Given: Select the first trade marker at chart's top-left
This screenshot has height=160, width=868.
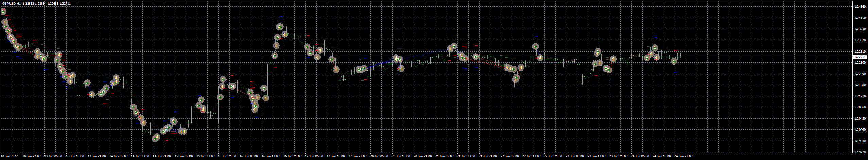Looking at the screenshot, I should [x=3, y=12].
